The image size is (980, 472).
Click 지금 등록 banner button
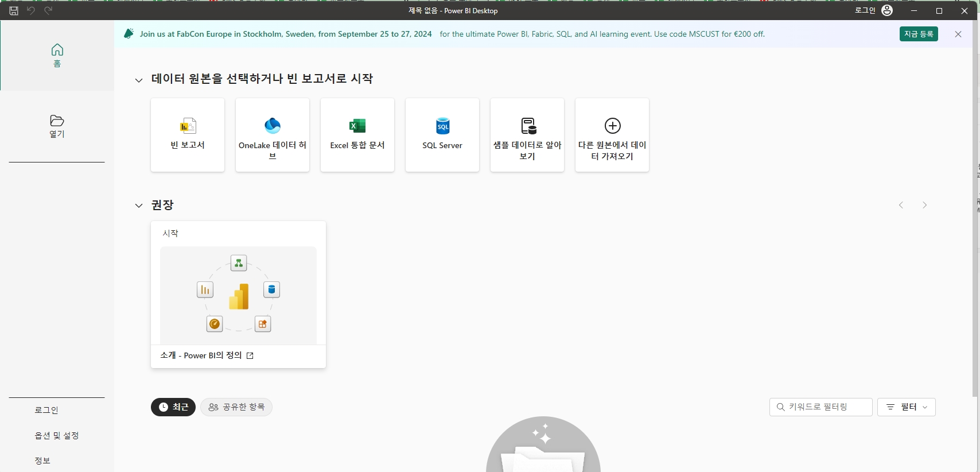point(919,34)
